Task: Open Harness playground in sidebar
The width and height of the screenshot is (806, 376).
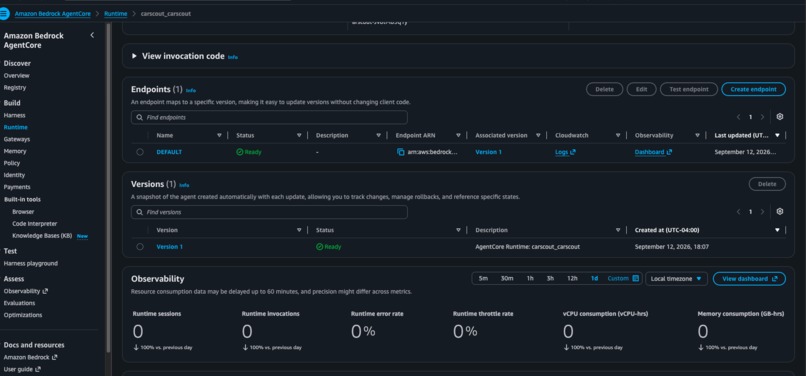Action: click(31, 263)
